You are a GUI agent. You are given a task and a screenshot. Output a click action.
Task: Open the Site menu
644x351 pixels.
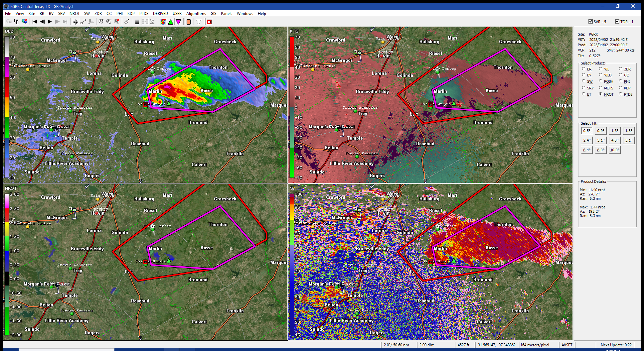click(32, 14)
